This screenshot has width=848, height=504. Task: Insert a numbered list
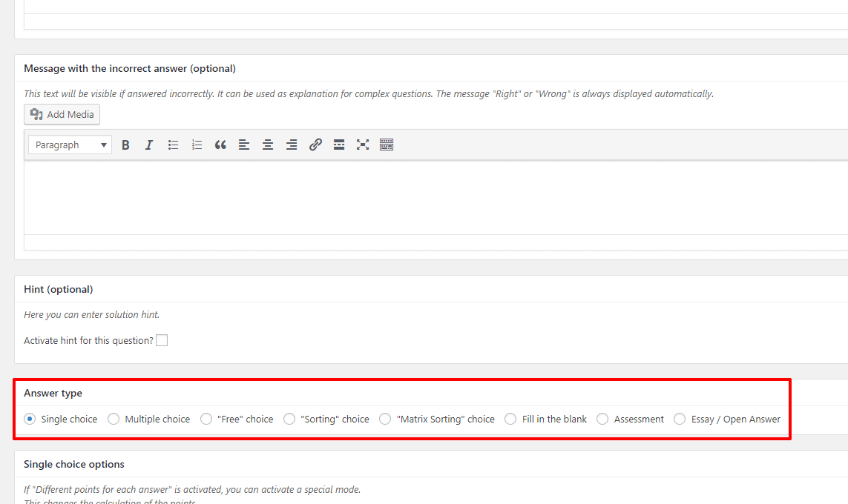[197, 145]
